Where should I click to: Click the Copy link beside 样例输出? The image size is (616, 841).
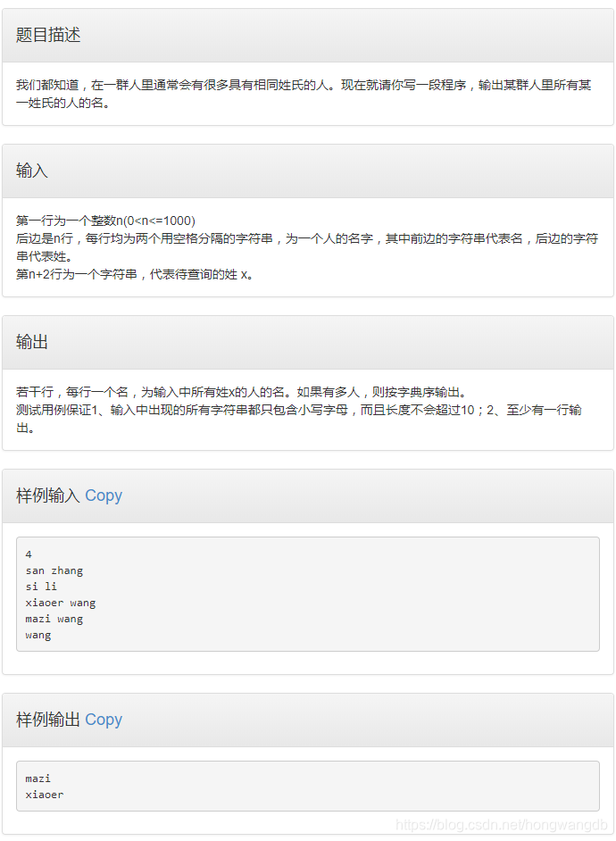coord(104,720)
